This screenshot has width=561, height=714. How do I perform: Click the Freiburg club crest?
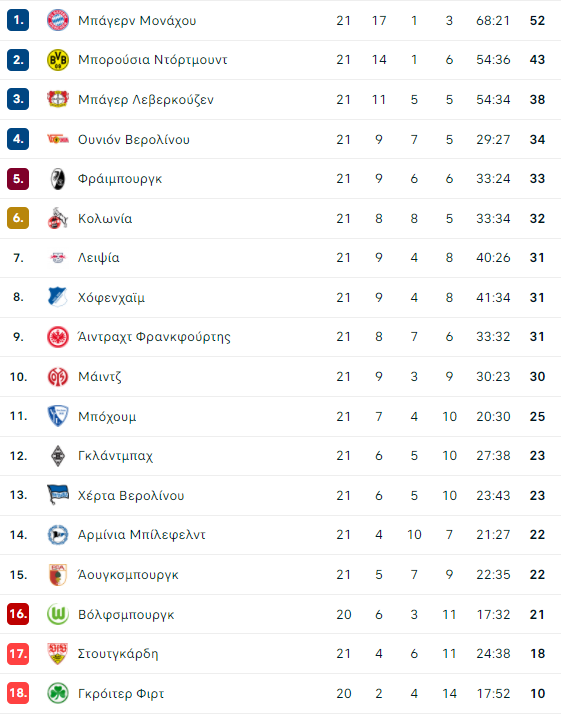[x=58, y=178]
